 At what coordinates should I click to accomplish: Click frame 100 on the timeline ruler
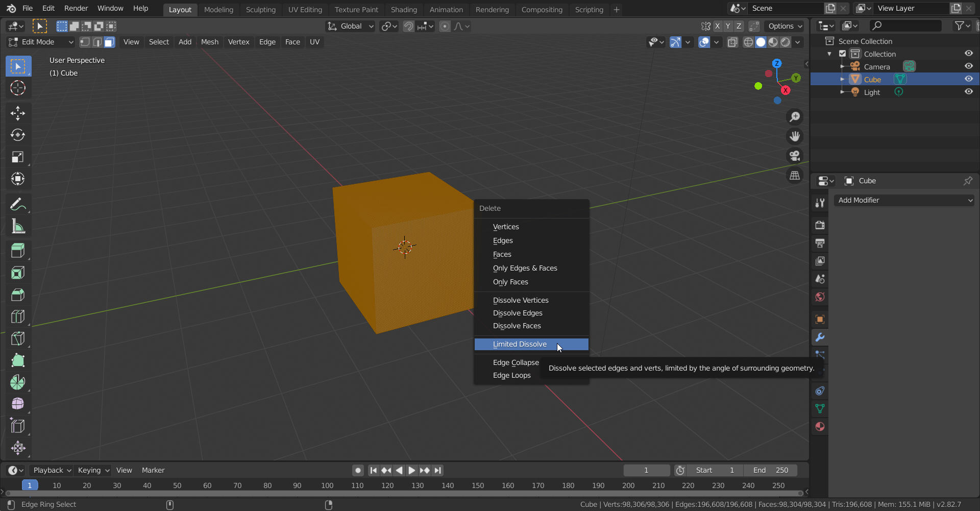click(327, 485)
